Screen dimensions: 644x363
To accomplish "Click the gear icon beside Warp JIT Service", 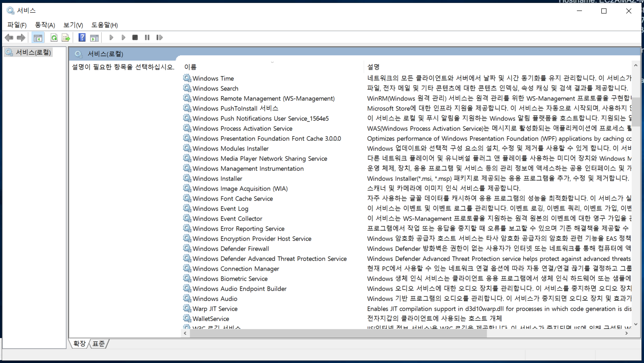I will coord(187,309).
